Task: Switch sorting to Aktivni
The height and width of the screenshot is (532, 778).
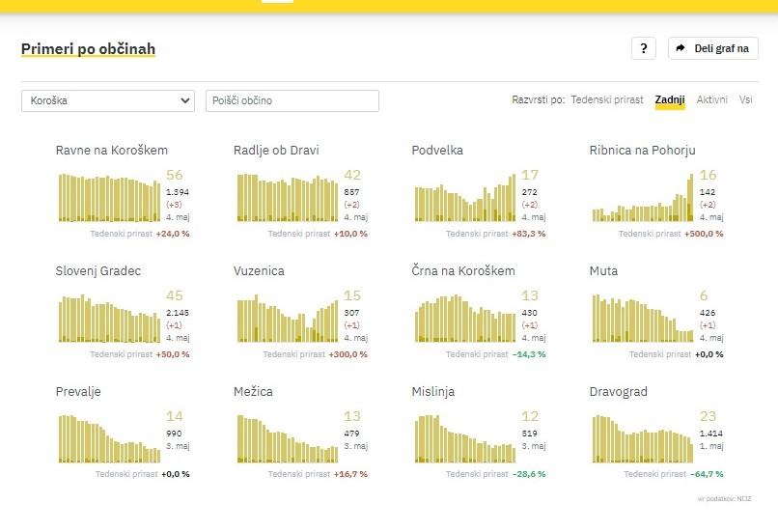Action: tap(712, 99)
